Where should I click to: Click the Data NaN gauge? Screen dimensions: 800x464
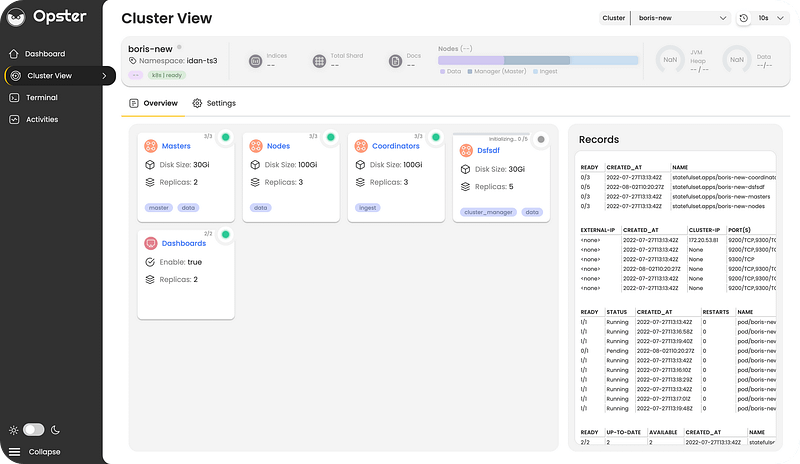click(737, 60)
